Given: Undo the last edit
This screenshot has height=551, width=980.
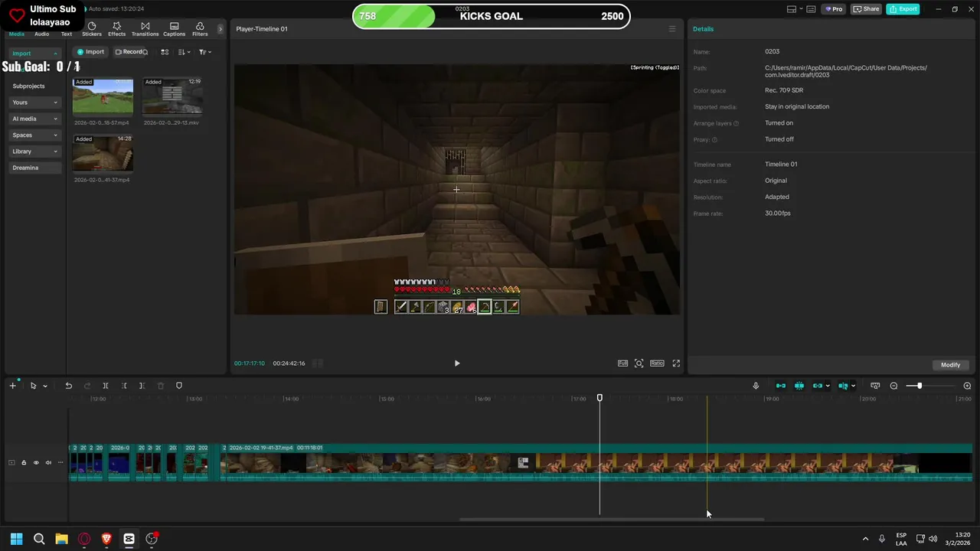Looking at the screenshot, I should coord(68,386).
